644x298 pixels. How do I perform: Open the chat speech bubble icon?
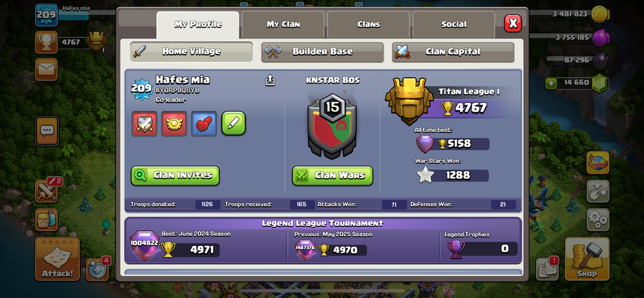pos(46,131)
